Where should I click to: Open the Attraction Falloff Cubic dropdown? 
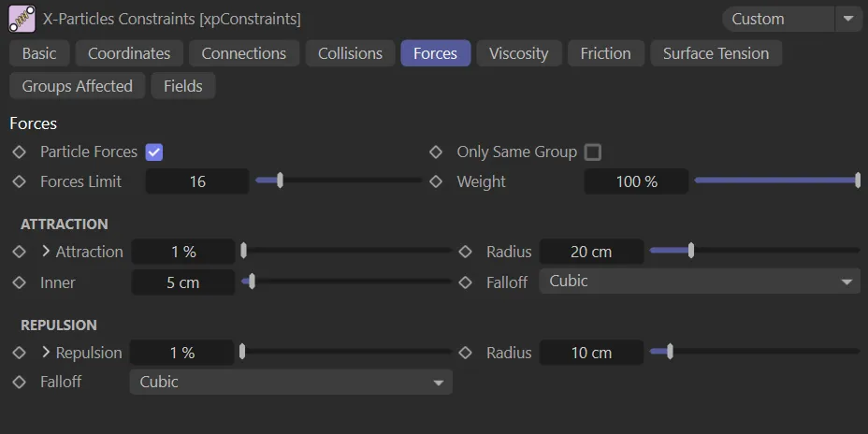pos(699,282)
